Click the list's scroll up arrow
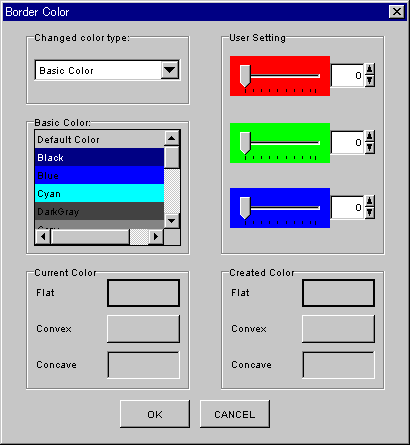Image resolution: width=410 pixels, height=445 pixels. [x=172, y=138]
